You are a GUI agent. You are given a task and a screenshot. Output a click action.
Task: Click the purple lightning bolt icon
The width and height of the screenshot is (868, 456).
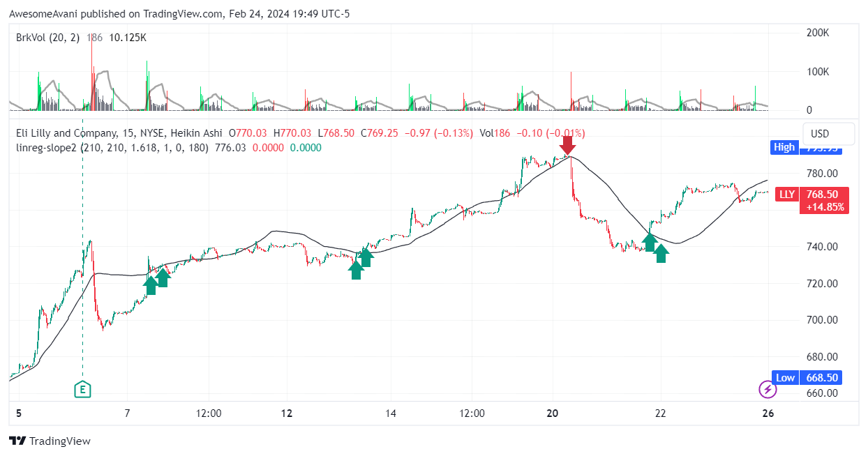[x=768, y=390]
